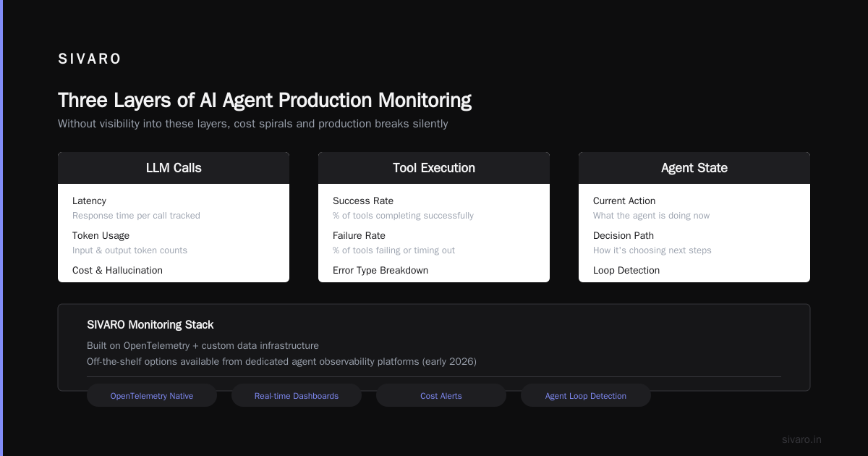This screenshot has height=456, width=868.
Task: Click 'How it's choosing next steps' text
Action: 652,250
